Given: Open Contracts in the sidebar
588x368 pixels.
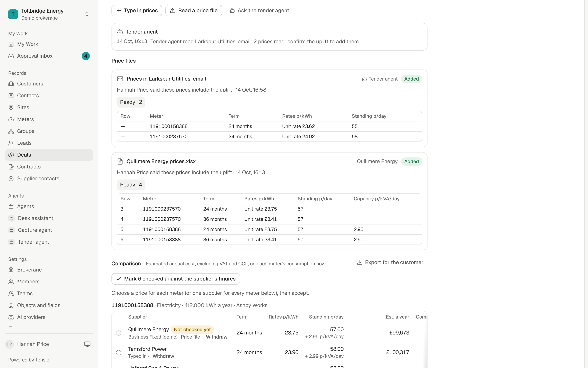Looking at the screenshot, I should 49,167.
